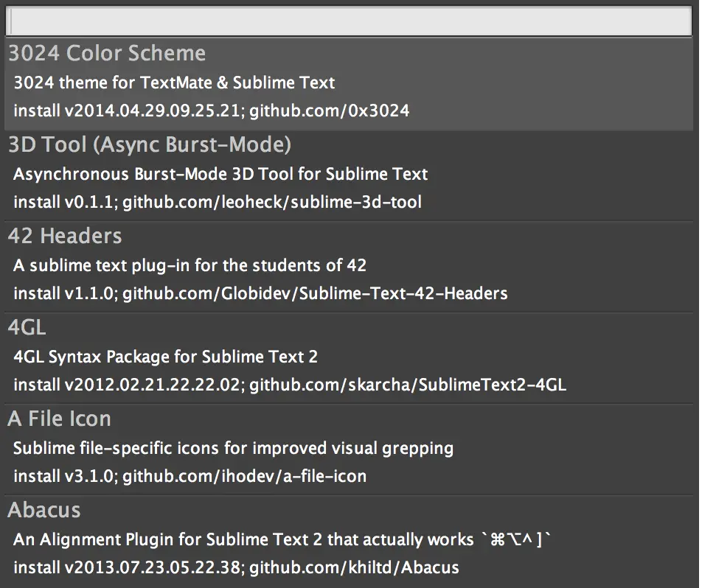The image size is (702, 588).
Task: Click install line with khiltd/Abacus
Action: coord(237,567)
